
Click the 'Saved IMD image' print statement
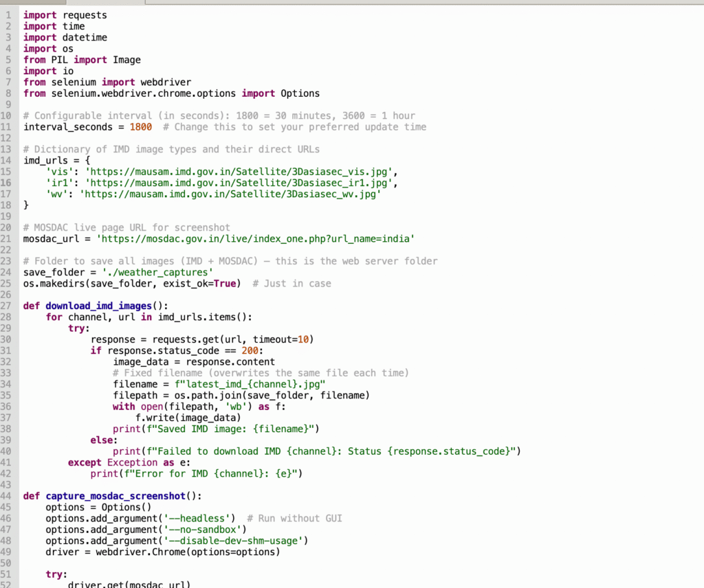coord(217,429)
